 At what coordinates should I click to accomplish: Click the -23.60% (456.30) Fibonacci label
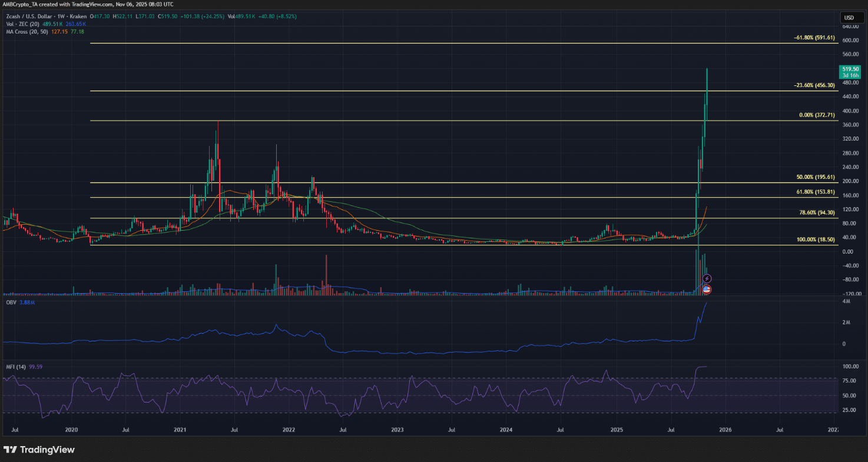[x=813, y=85]
